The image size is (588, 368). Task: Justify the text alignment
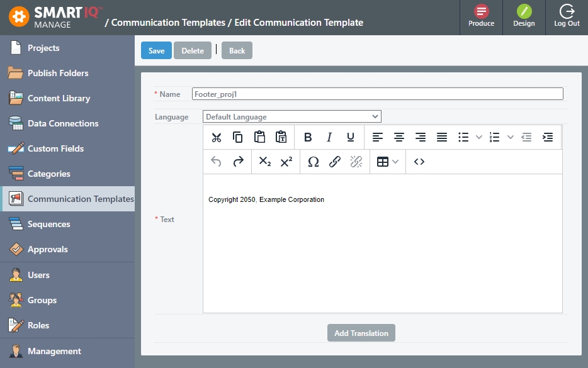[442, 138]
